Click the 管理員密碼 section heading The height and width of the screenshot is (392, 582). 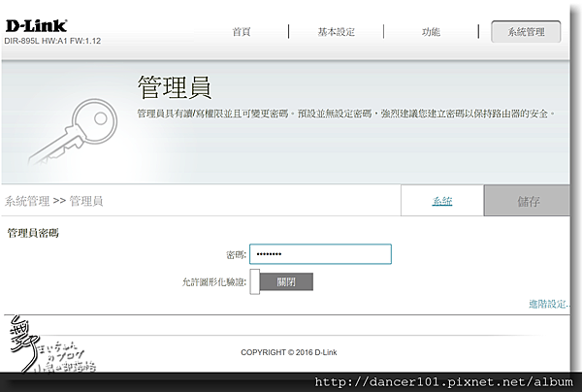pyautogui.click(x=33, y=233)
